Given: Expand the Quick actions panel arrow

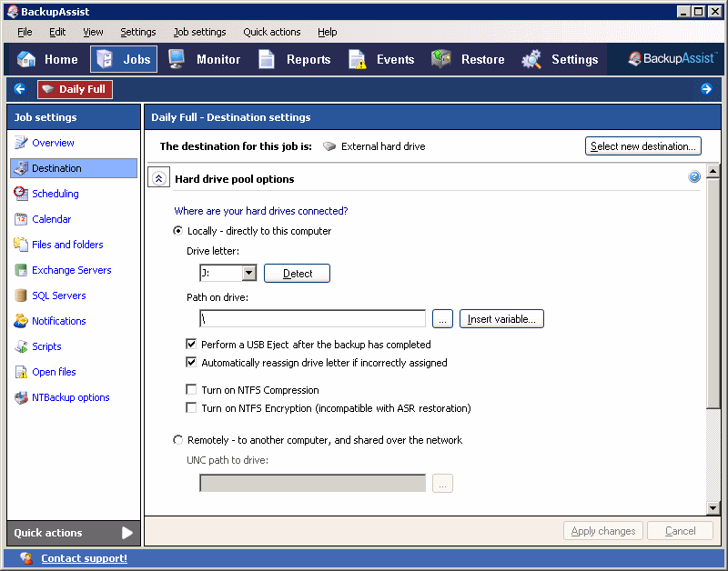Looking at the screenshot, I should 127,533.
